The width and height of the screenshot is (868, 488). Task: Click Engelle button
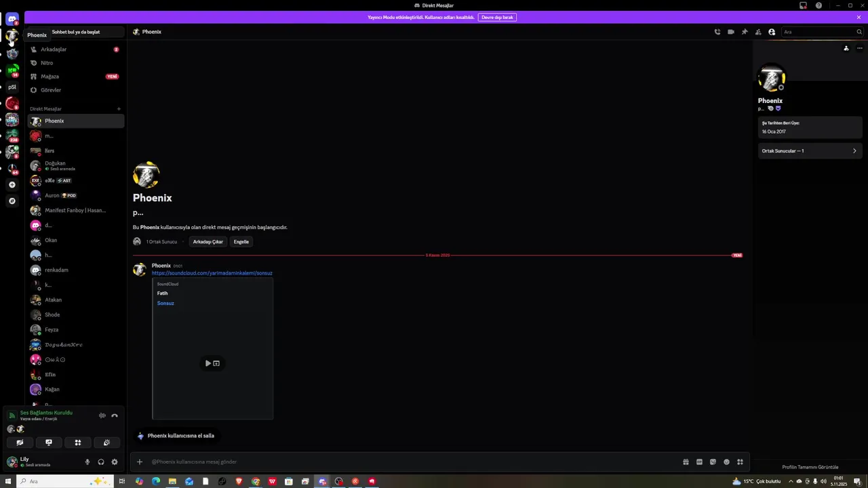pos(241,241)
